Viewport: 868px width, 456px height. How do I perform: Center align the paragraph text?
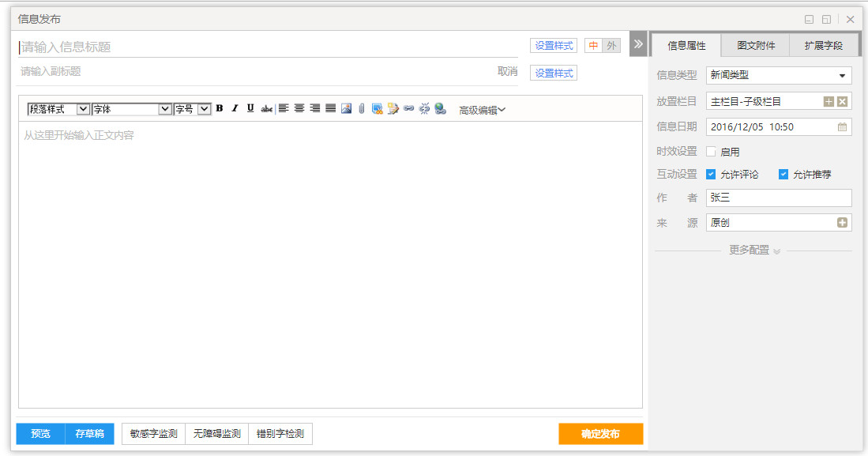[299, 109]
